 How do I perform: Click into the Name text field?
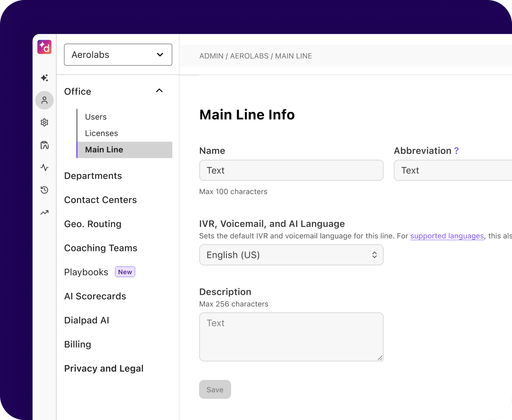coord(291,170)
